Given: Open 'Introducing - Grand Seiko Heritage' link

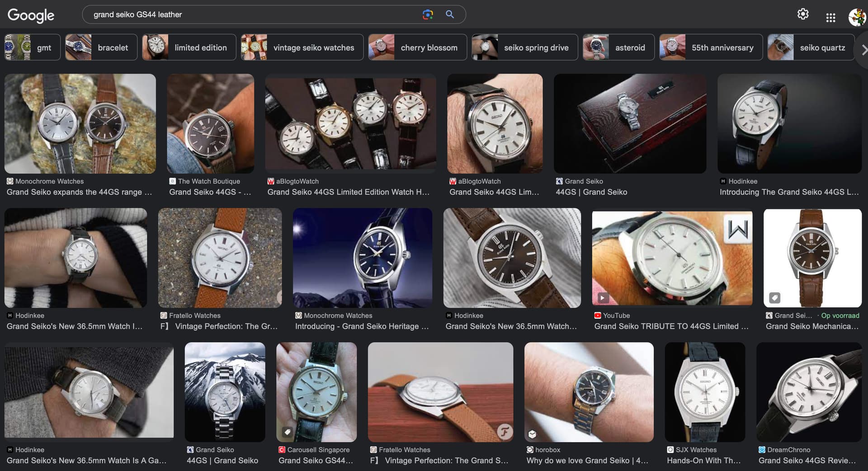Looking at the screenshot, I should tap(362, 326).
